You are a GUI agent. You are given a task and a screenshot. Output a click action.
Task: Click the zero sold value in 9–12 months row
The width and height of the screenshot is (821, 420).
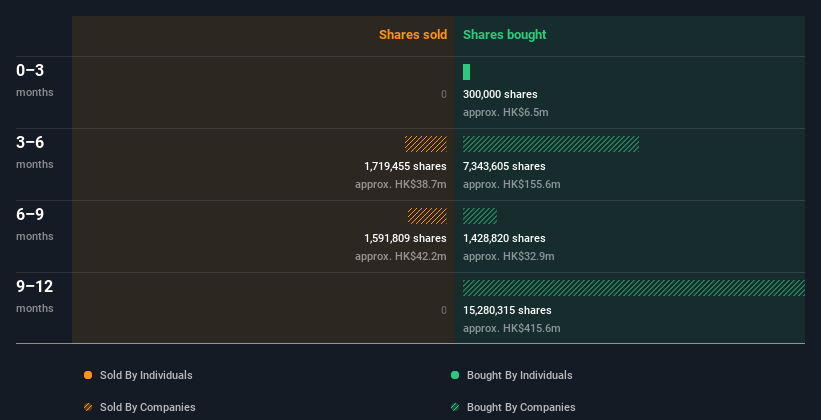point(444,310)
